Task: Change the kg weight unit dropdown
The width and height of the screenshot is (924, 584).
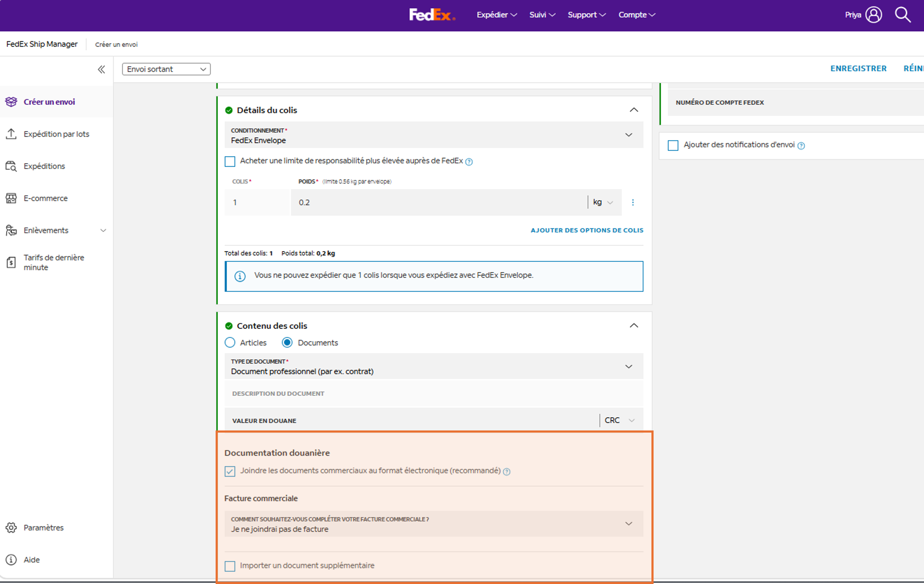Action: click(603, 202)
